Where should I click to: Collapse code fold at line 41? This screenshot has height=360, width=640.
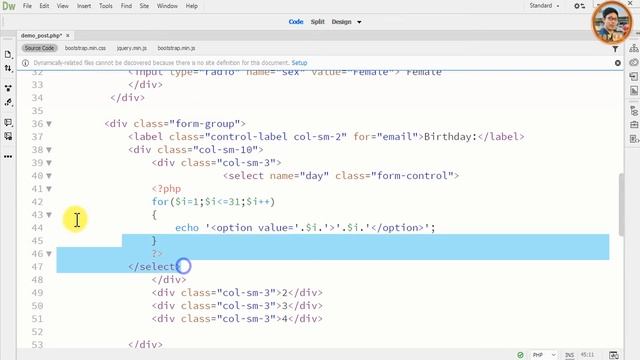(49, 189)
